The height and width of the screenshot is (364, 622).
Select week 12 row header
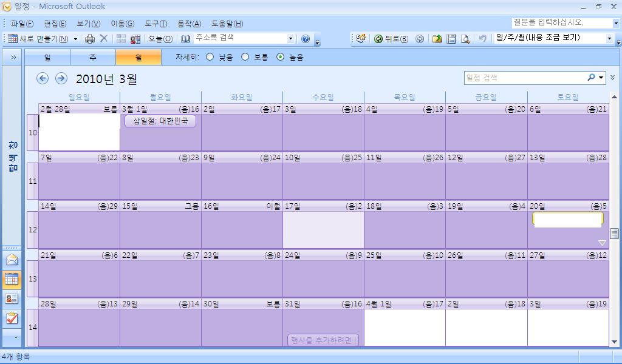33,230
